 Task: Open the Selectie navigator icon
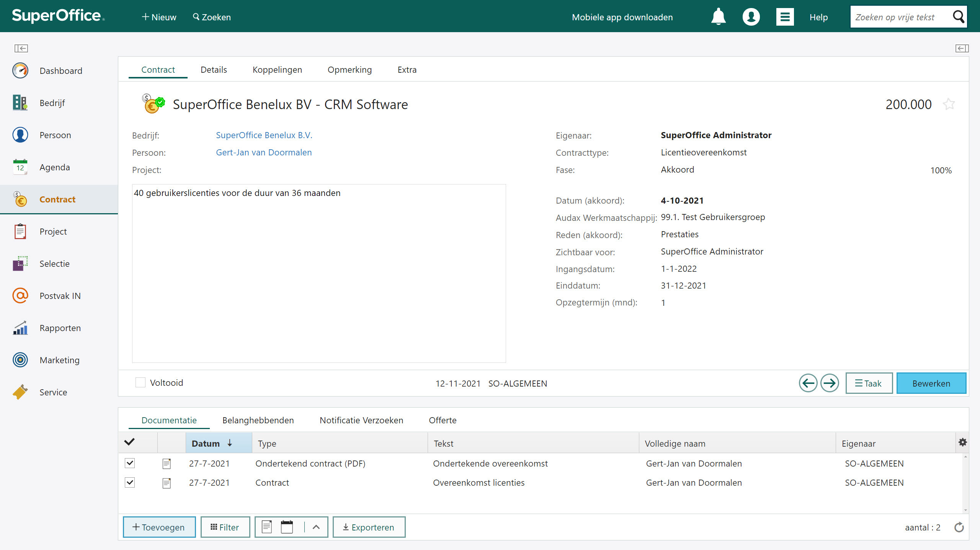[x=20, y=264]
